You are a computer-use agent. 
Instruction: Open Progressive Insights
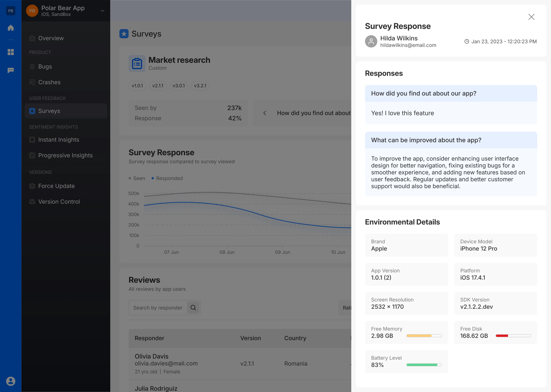coord(66,155)
